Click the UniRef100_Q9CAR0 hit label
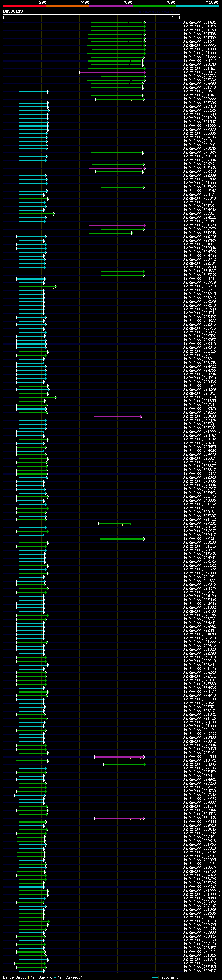This screenshot has height=980, width=222. pyautogui.click(x=199, y=902)
